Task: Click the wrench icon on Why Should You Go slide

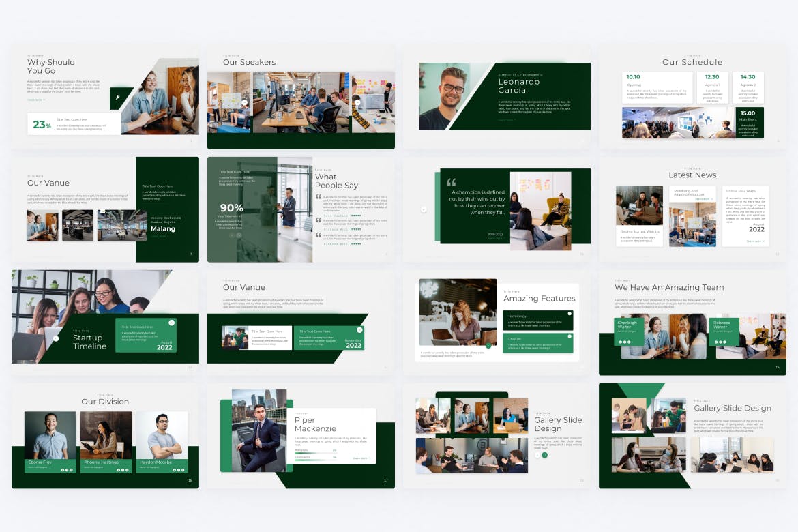Action: [117, 98]
